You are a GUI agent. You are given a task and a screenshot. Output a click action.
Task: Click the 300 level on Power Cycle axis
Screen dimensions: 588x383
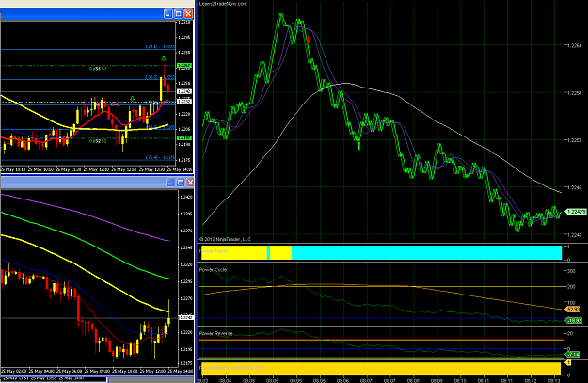tap(572, 271)
